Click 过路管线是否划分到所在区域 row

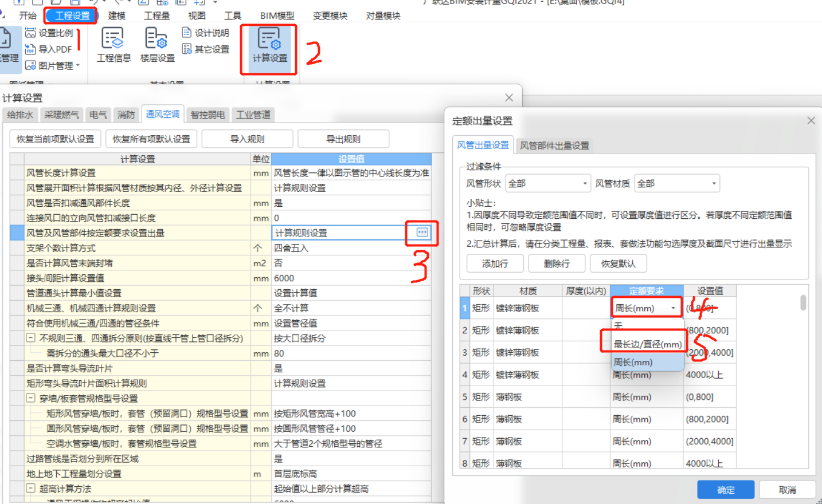point(221,459)
